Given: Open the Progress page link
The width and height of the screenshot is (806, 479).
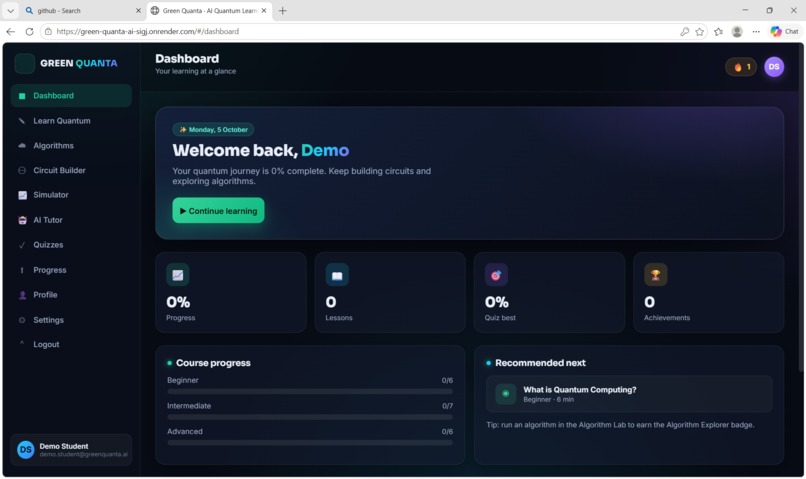Looking at the screenshot, I should point(71,270).
